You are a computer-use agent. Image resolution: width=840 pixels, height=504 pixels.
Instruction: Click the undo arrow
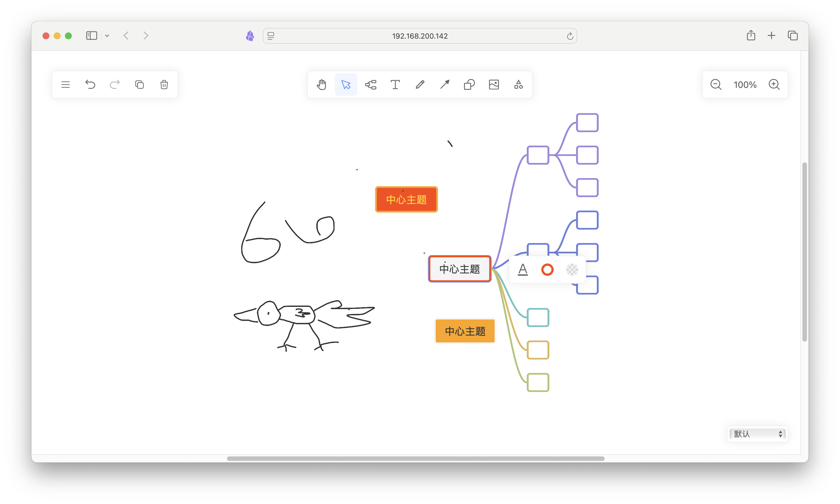[90, 85]
